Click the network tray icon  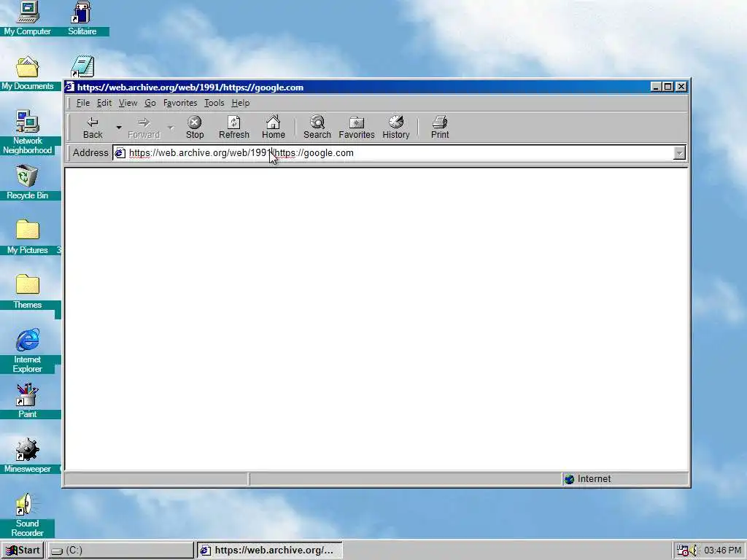click(x=682, y=551)
